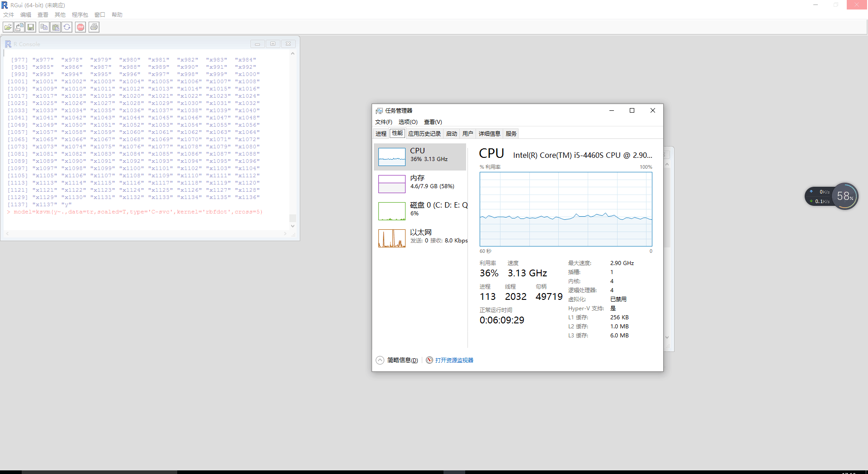Click the handle count 49719
Image resolution: width=868 pixels, height=474 pixels.
[x=549, y=297]
